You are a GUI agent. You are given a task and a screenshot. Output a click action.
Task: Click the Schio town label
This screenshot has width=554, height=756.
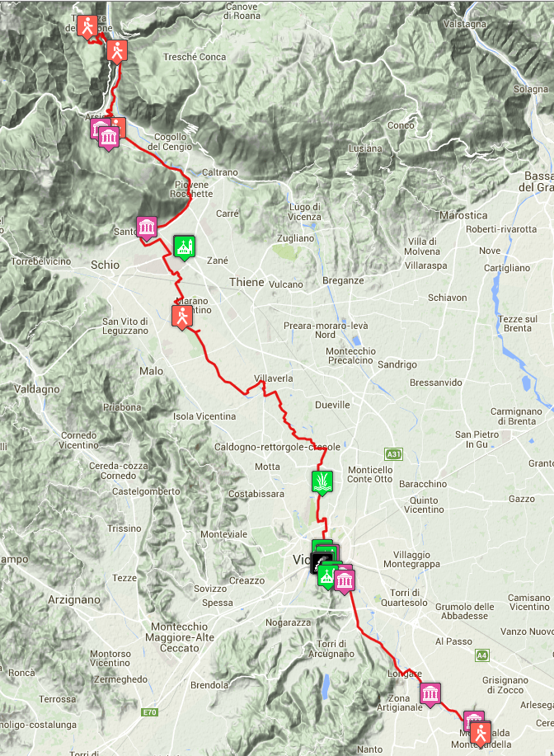(105, 265)
